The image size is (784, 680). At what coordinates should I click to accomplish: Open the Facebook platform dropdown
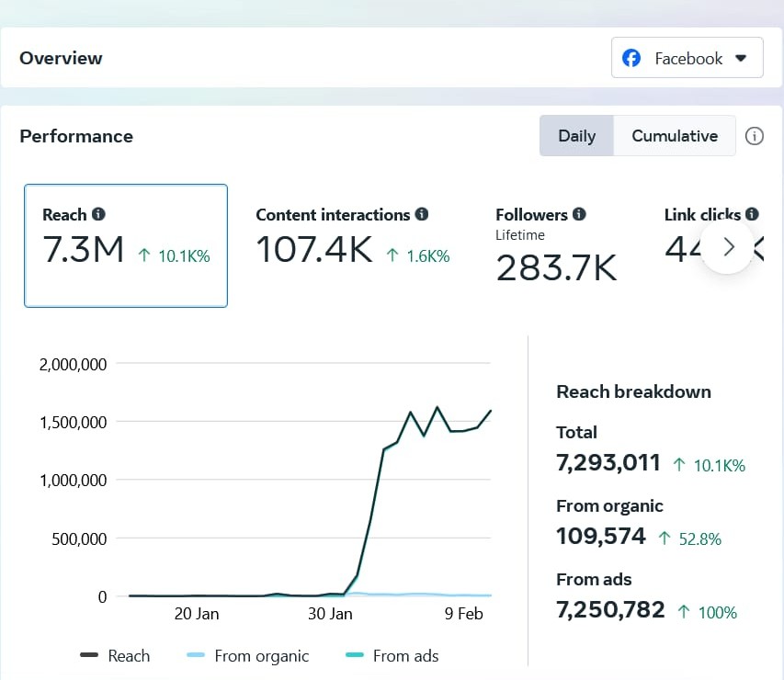coord(687,58)
